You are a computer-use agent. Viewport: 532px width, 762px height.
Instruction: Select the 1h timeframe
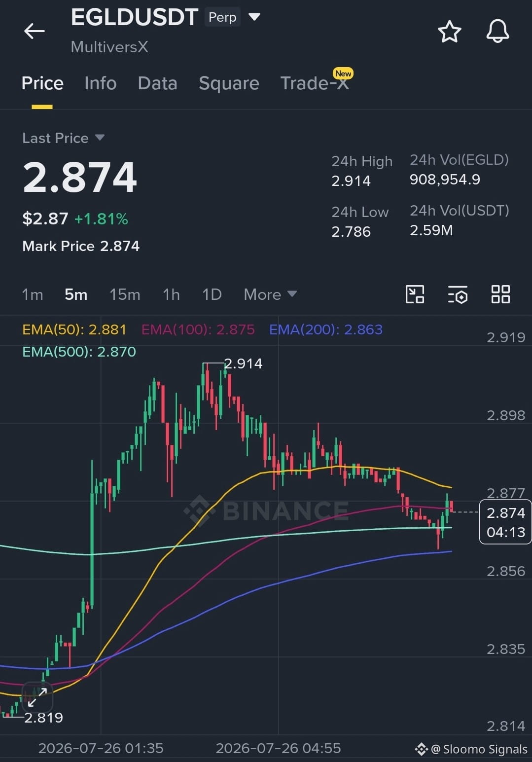(x=171, y=294)
